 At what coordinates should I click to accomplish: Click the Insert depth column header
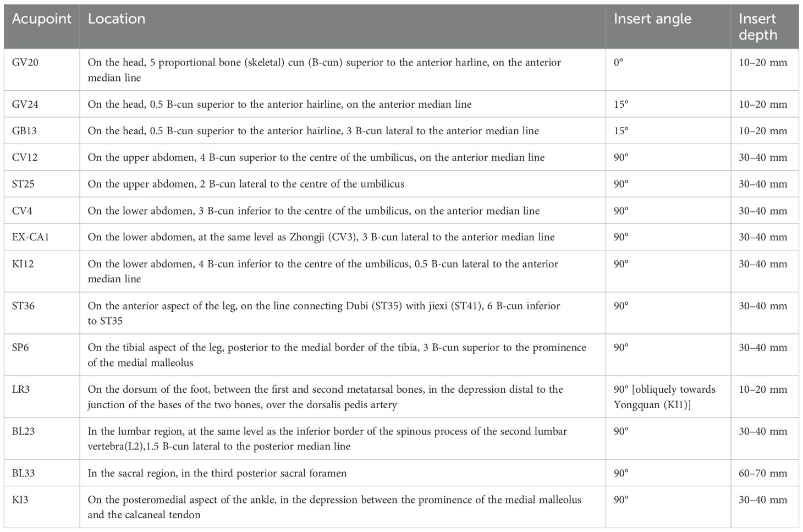758,26
